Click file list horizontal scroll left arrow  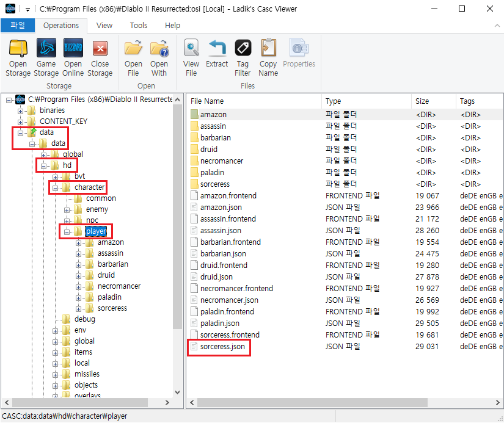[192, 402]
